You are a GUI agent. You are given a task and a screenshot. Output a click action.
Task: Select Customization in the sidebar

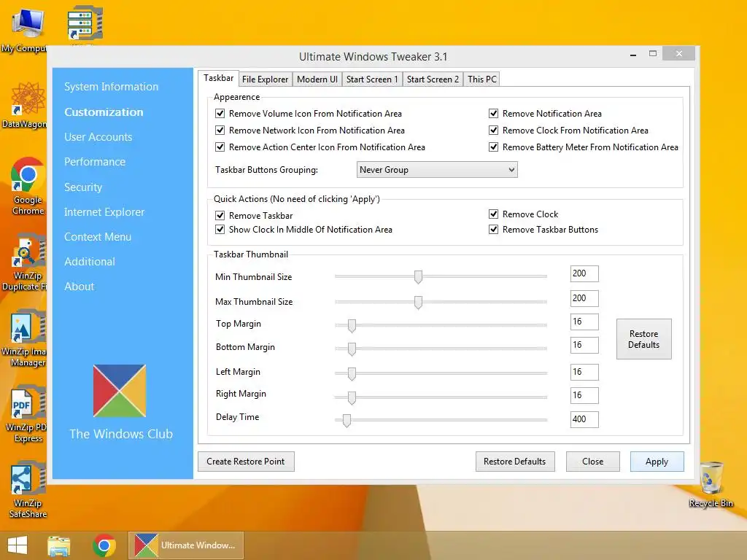click(x=104, y=112)
